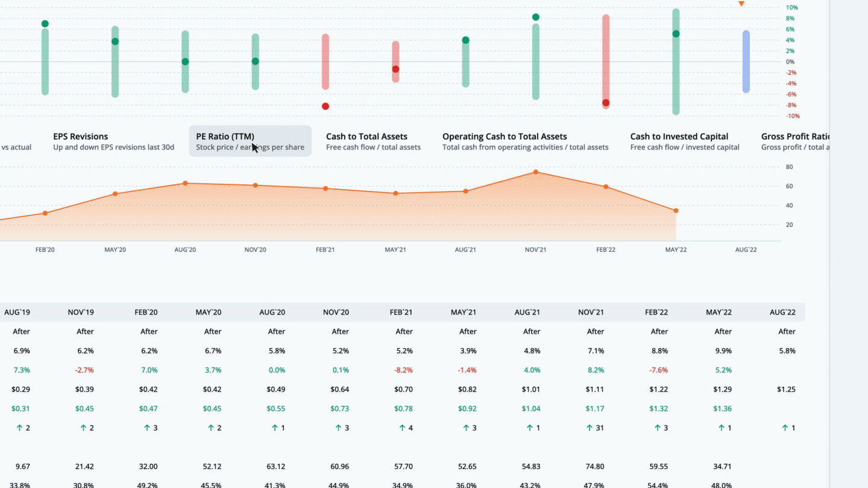868x488 pixels.
Task: Click the AUG`19 table column header
Action: [17, 312]
